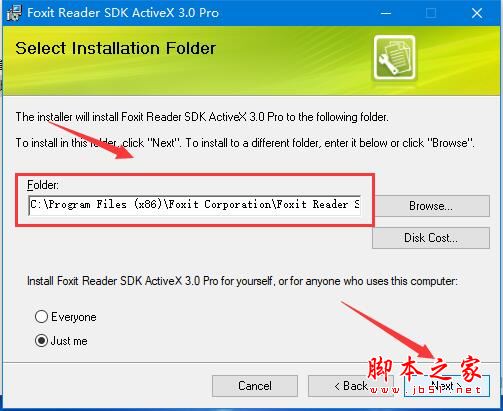Click the 'To install in this folder' instruction line
The height and width of the screenshot is (411, 503).
pyautogui.click(x=245, y=143)
